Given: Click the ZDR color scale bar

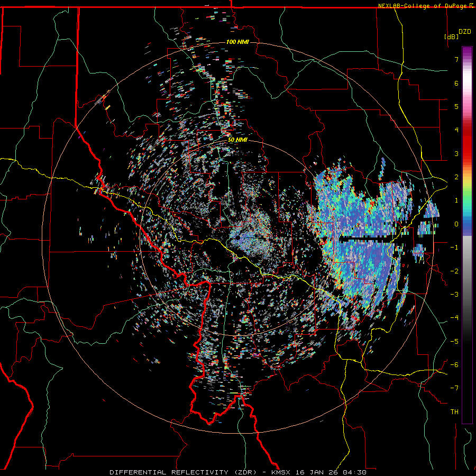Looking at the screenshot, I should (467, 235).
